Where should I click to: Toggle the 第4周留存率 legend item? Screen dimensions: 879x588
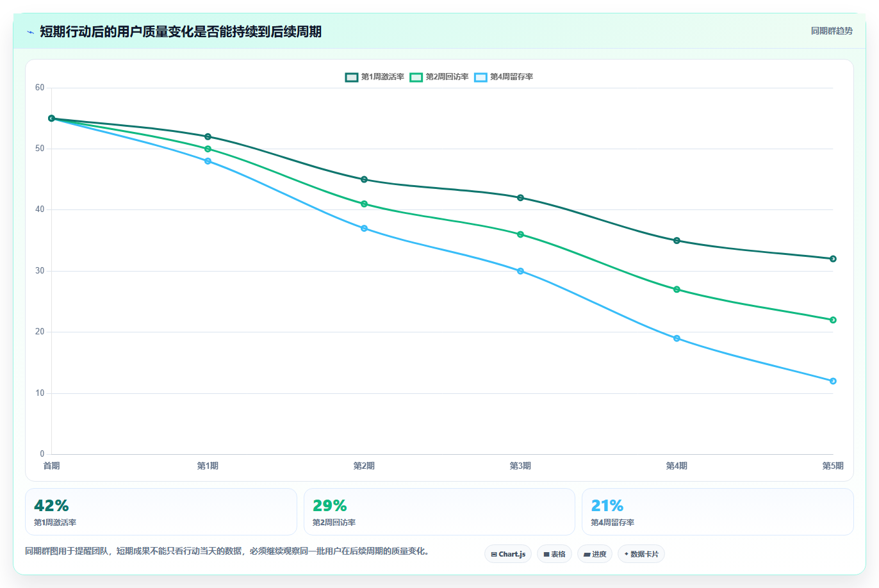click(504, 77)
